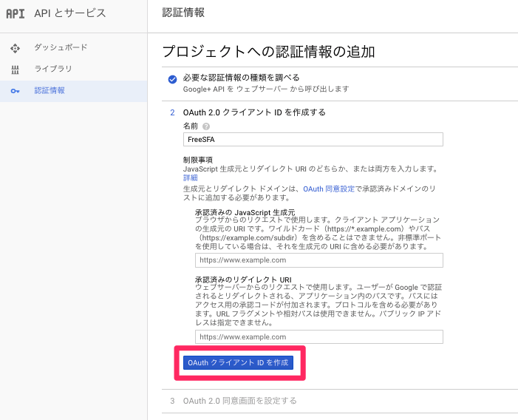Click the API logo icon

coord(16,13)
